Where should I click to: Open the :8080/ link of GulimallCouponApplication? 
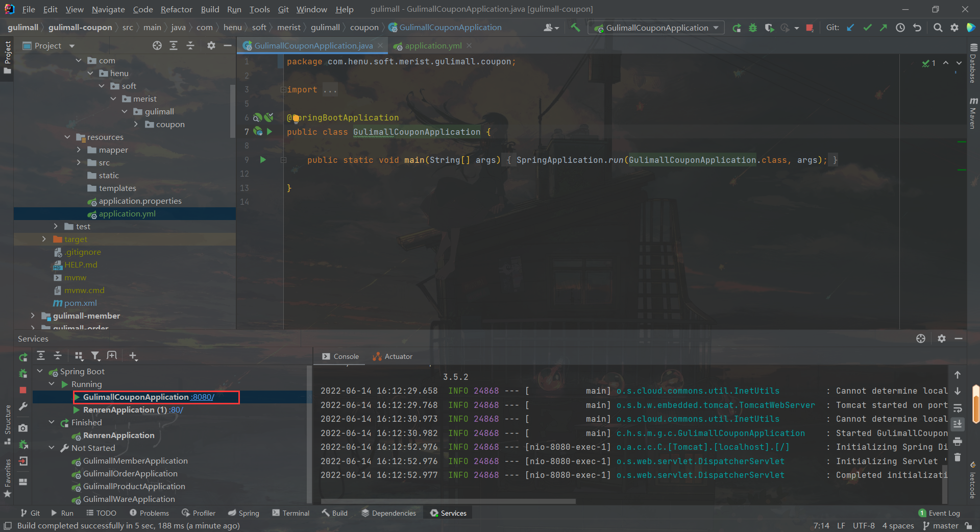pos(202,397)
